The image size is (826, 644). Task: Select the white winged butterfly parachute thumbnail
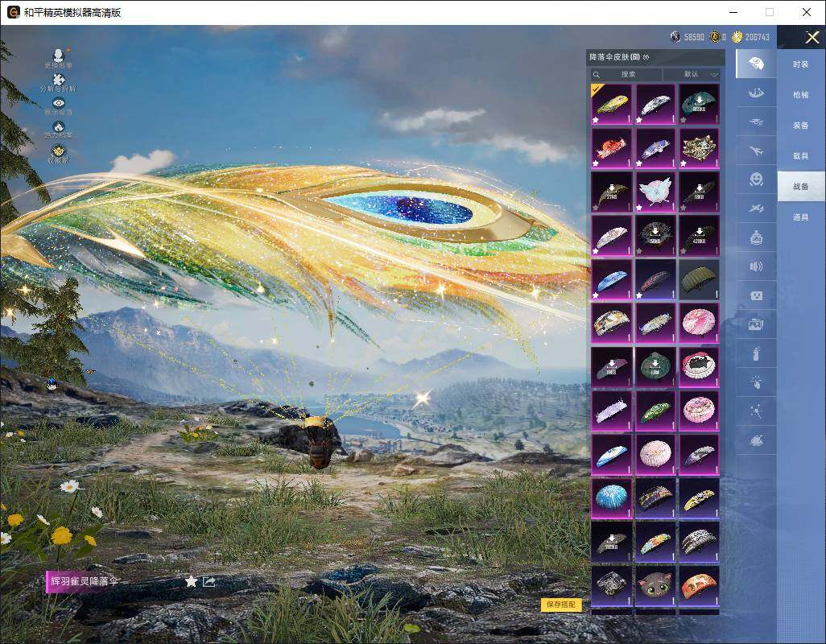point(655,192)
